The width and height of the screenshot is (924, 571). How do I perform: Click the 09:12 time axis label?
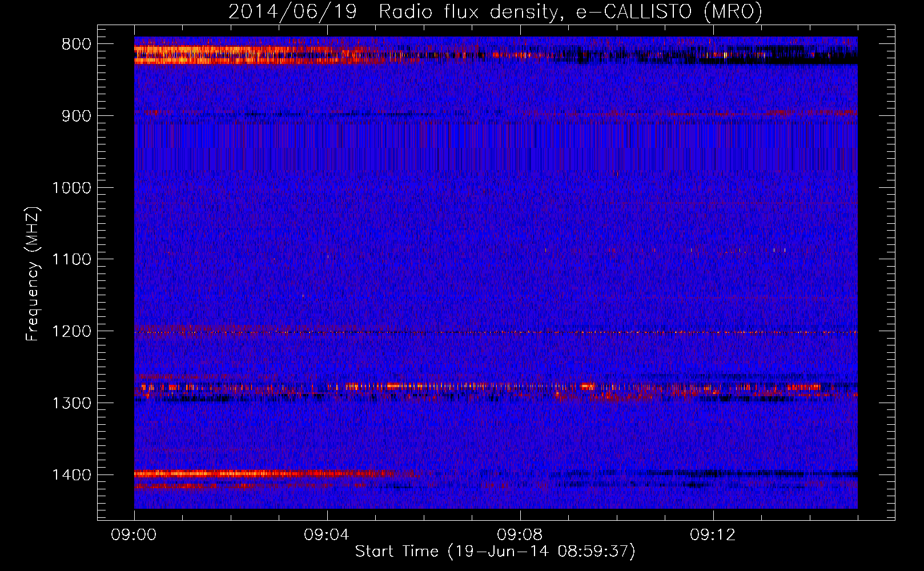pyautogui.click(x=713, y=535)
